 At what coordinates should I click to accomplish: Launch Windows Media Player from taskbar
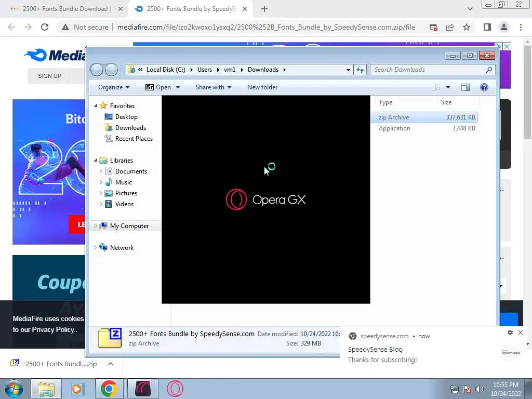point(77,389)
